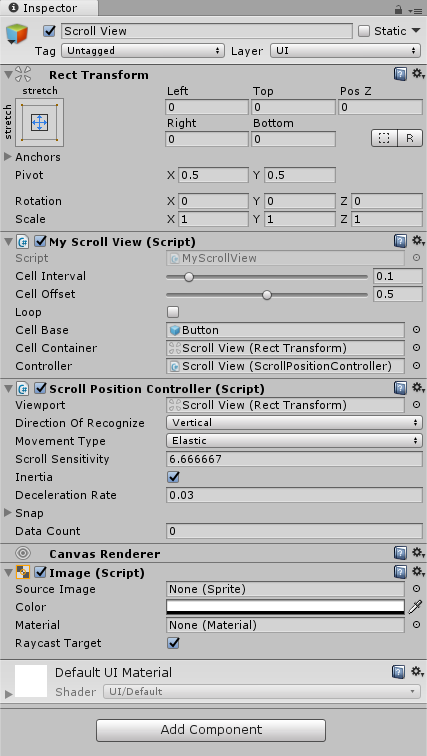Image resolution: width=427 pixels, height=756 pixels.
Task: Open Rect Transform gear settings menu
Action: pos(417,74)
